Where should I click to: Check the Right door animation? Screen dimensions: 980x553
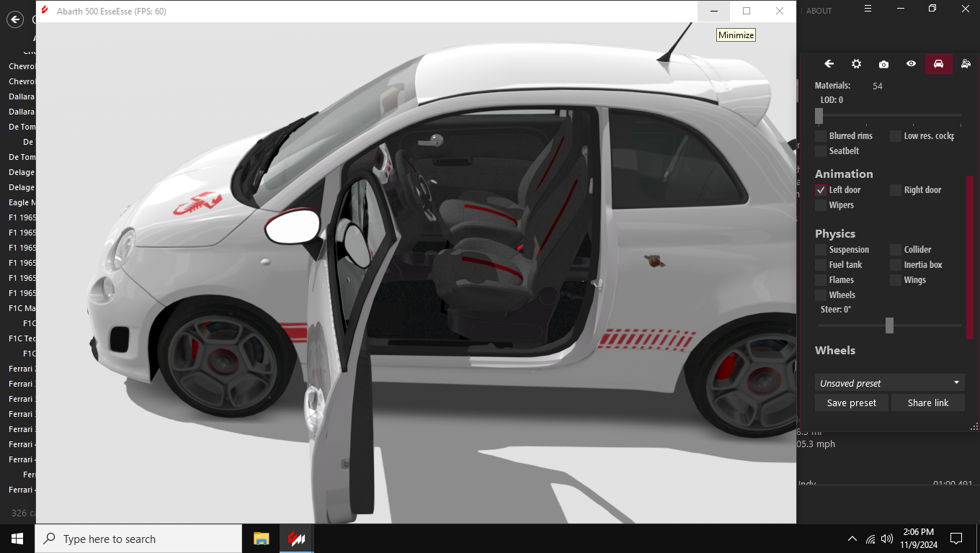pos(896,190)
